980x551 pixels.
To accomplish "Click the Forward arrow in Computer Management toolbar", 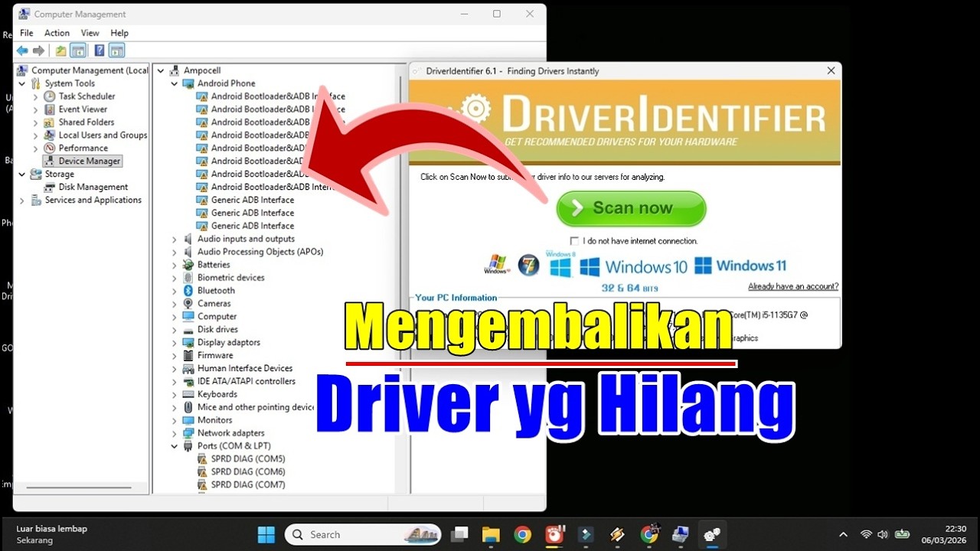I will click(38, 51).
